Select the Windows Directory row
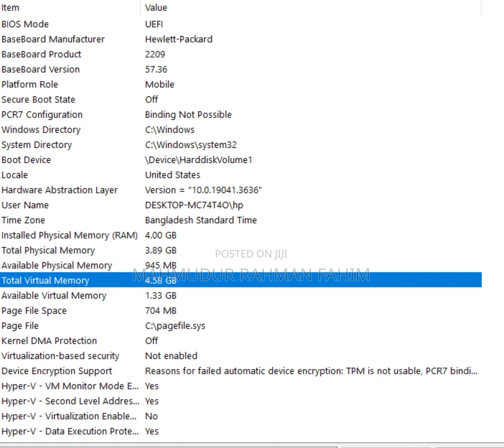The width and height of the screenshot is (504, 448). coord(41,130)
